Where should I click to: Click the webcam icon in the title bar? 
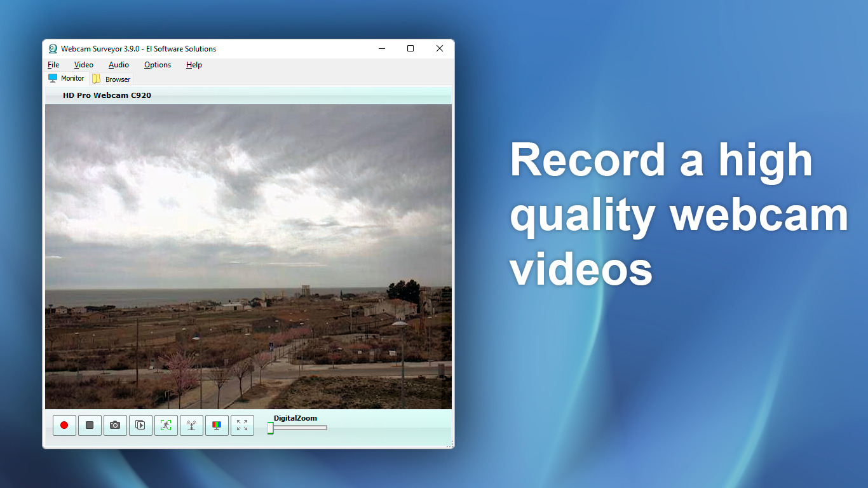coord(52,48)
